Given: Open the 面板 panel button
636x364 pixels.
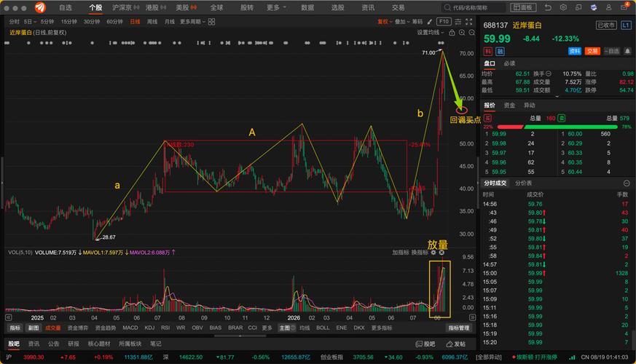Looking at the screenshot, I should point(523,7).
